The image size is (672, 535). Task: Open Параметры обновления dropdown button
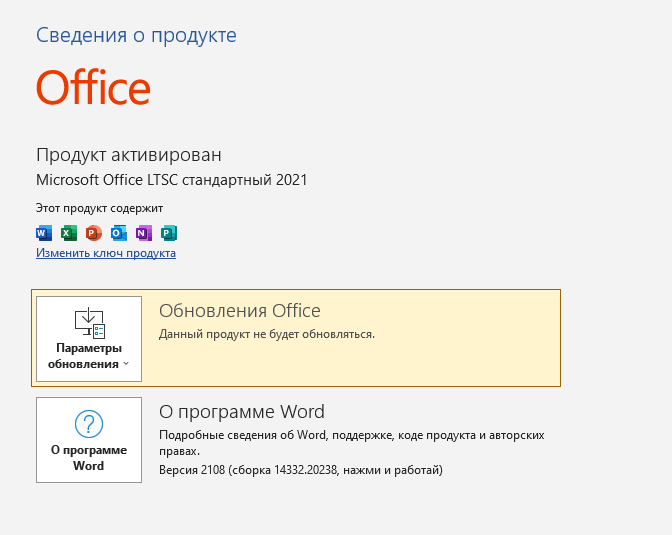(89, 339)
